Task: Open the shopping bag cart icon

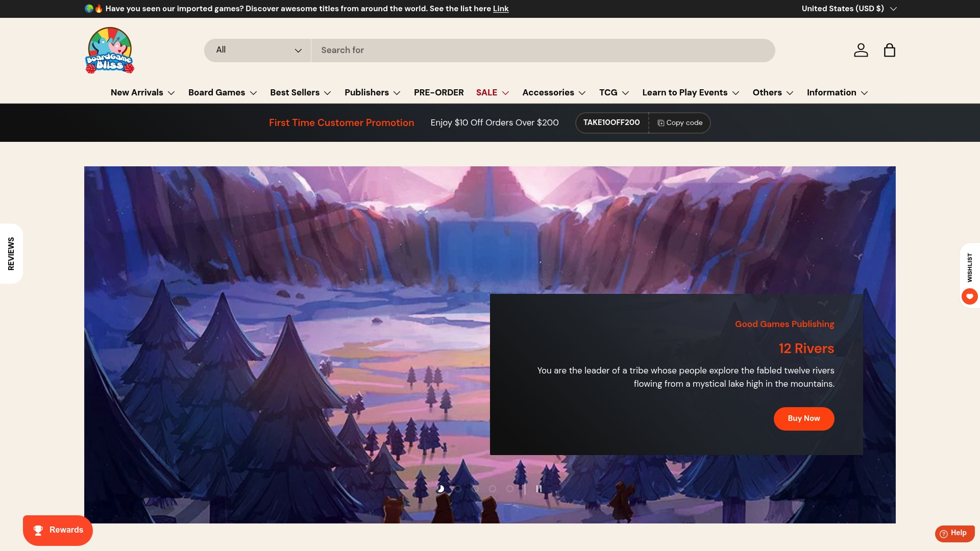Action: (x=889, y=50)
